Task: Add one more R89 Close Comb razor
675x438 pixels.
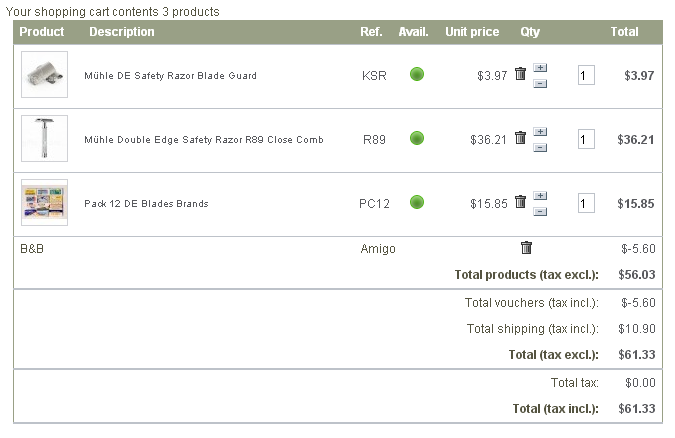Action: tap(540, 131)
